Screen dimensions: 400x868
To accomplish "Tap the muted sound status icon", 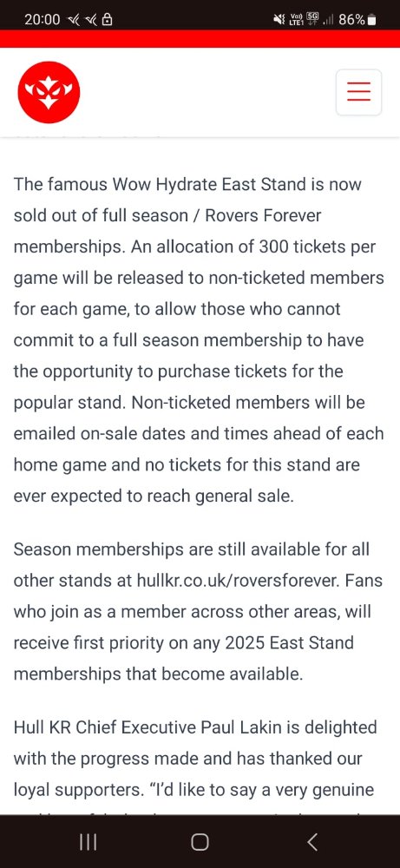I will coord(279,20).
